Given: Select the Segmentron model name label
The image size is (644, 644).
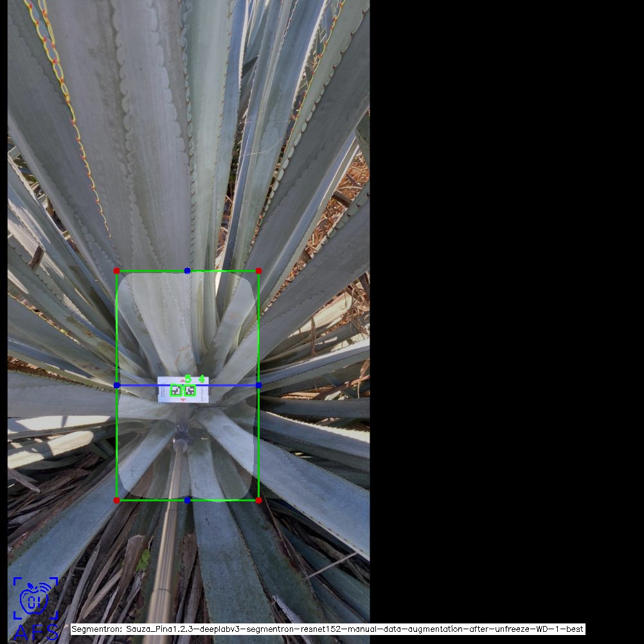Looking at the screenshot, I should pyautogui.click(x=327, y=629).
